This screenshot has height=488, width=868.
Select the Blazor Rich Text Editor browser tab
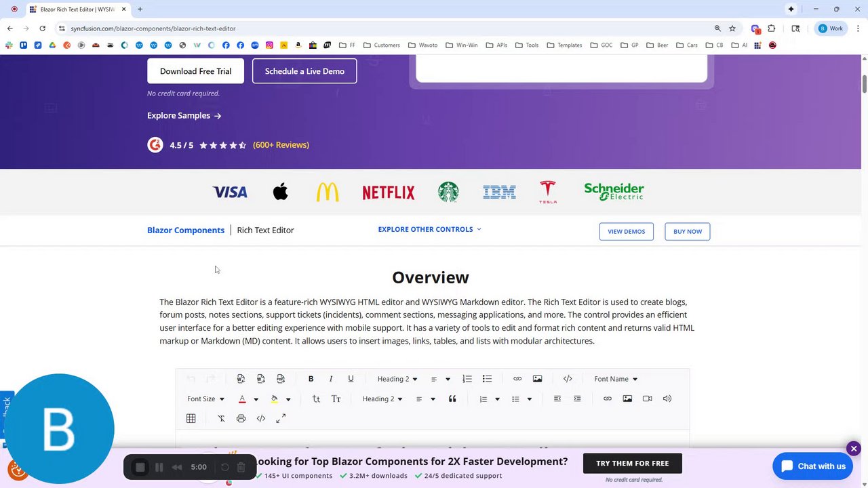(78, 9)
